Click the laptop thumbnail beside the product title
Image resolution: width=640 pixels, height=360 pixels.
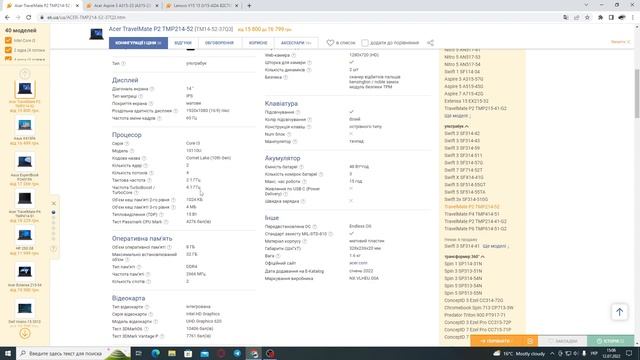coord(96,34)
